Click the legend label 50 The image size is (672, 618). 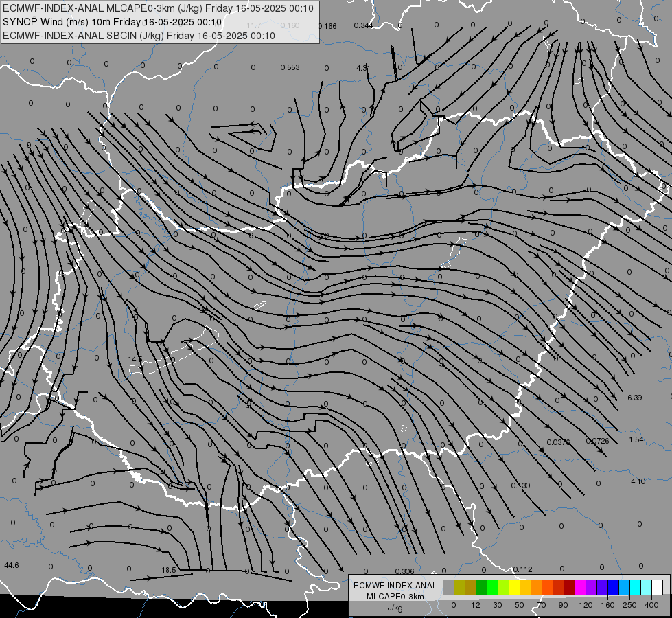pos(520,605)
